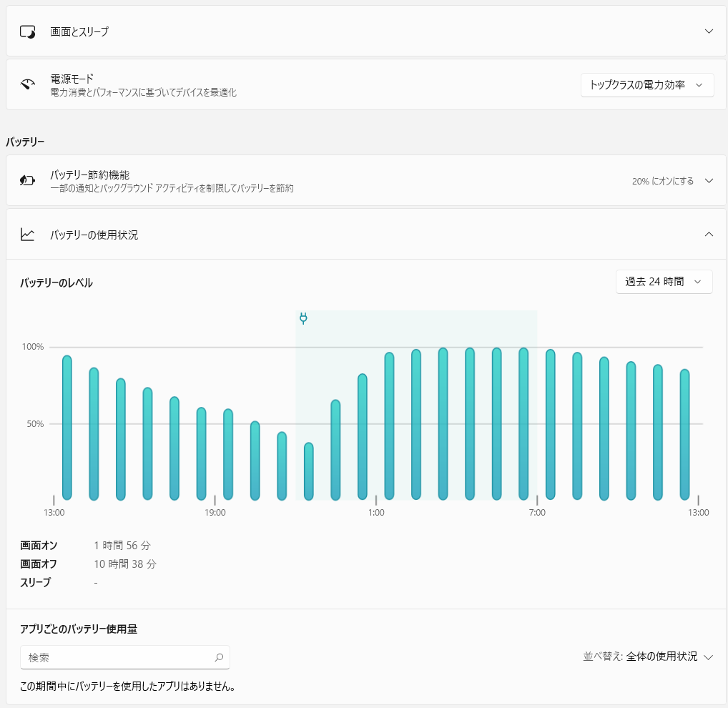Open the 過去 24 時間 time range dropdown
This screenshot has height=708, width=728.
[x=664, y=282]
